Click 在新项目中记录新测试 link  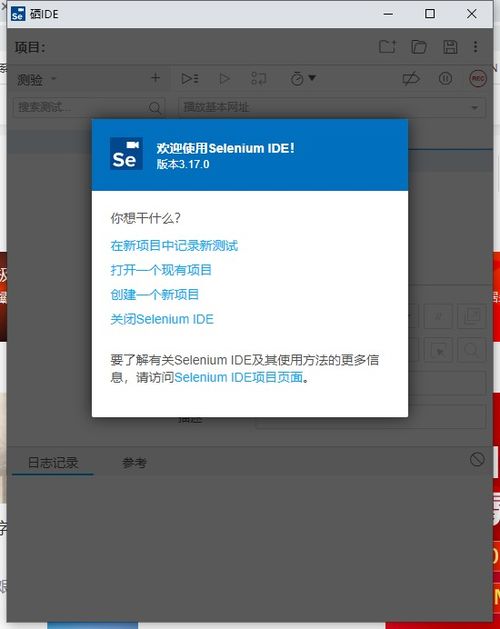click(x=174, y=246)
